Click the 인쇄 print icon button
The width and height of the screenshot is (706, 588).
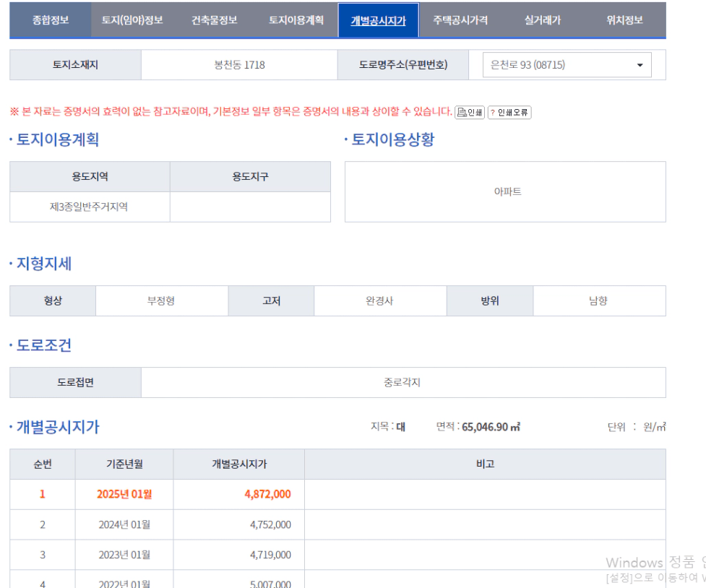[x=470, y=112]
